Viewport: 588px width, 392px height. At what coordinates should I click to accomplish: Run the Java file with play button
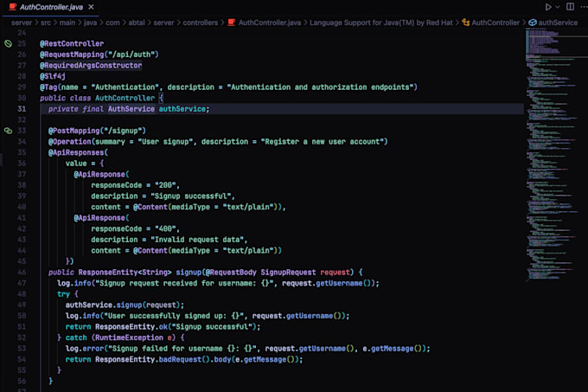[x=548, y=7]
